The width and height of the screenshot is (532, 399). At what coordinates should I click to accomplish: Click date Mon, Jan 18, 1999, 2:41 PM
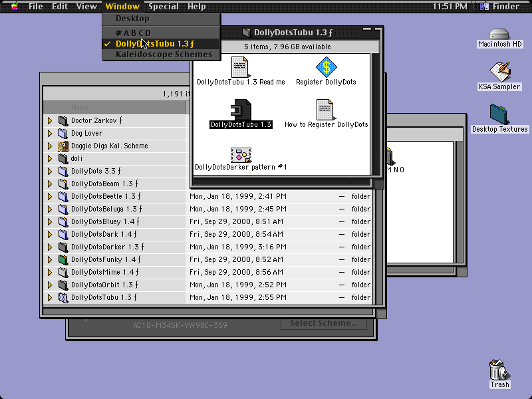[238, 196]
